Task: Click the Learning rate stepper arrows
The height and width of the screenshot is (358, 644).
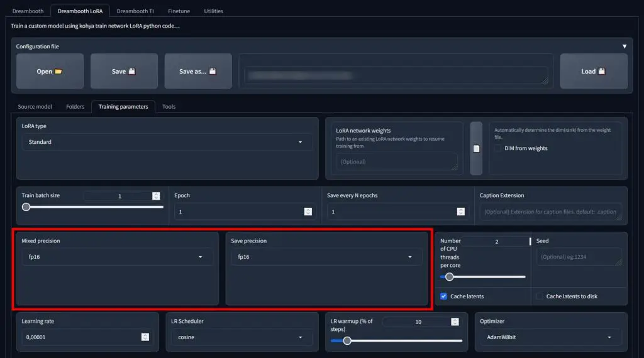Action: click(x=145, y=337)
